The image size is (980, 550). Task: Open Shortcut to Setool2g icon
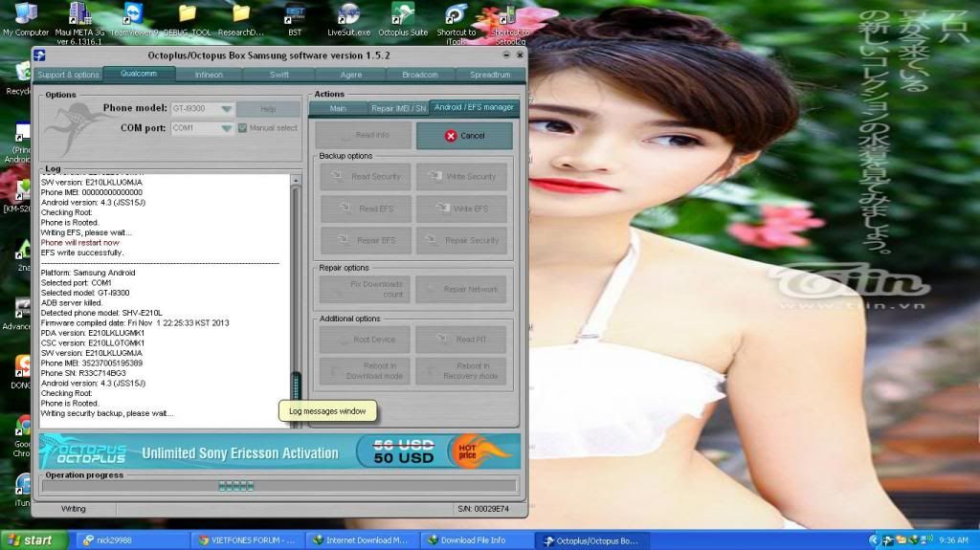tap(510, 23)
